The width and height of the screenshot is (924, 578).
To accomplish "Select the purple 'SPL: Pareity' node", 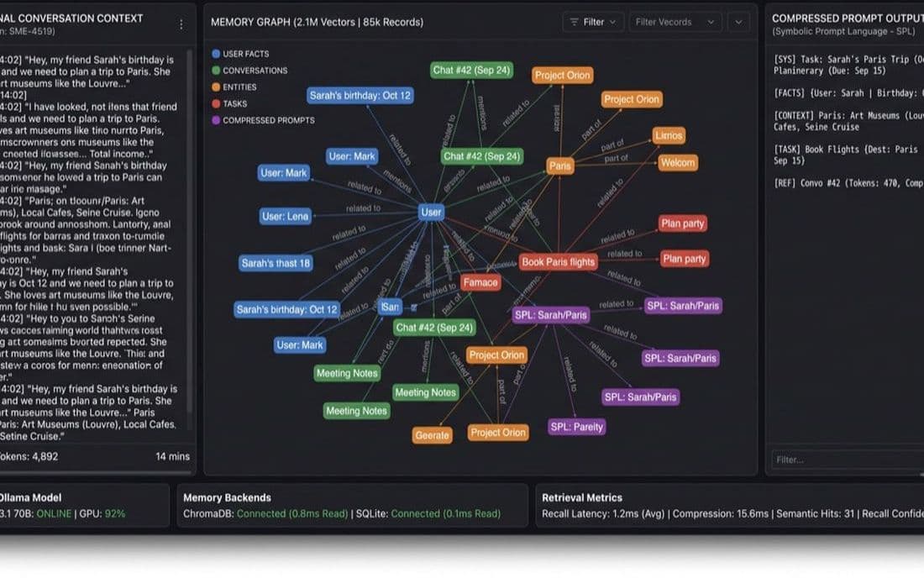I will click(576, 427).
